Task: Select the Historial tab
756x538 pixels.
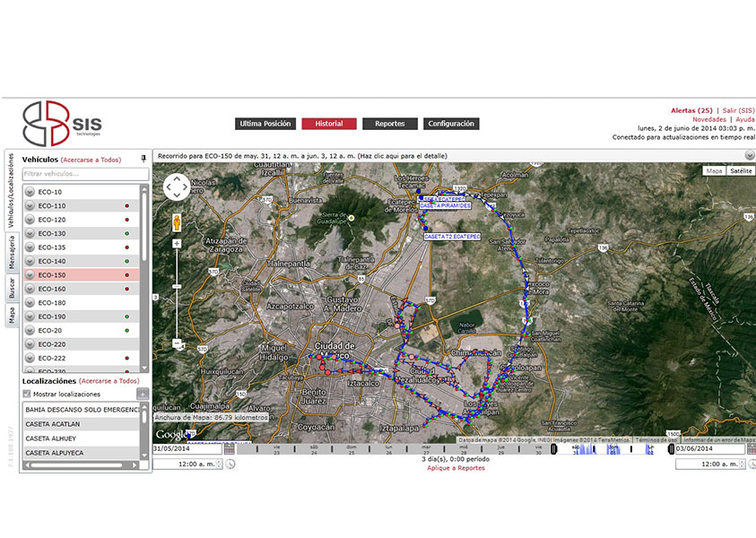Action: (x=329, y=124)
